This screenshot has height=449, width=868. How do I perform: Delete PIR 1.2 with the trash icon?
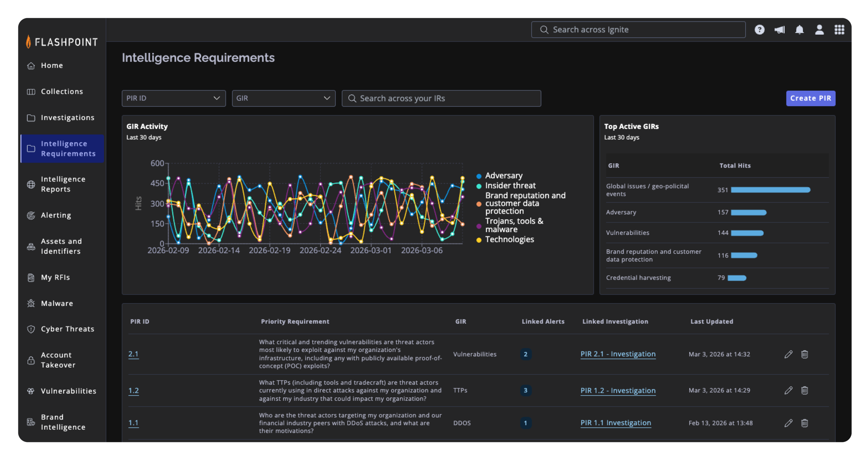804,390
